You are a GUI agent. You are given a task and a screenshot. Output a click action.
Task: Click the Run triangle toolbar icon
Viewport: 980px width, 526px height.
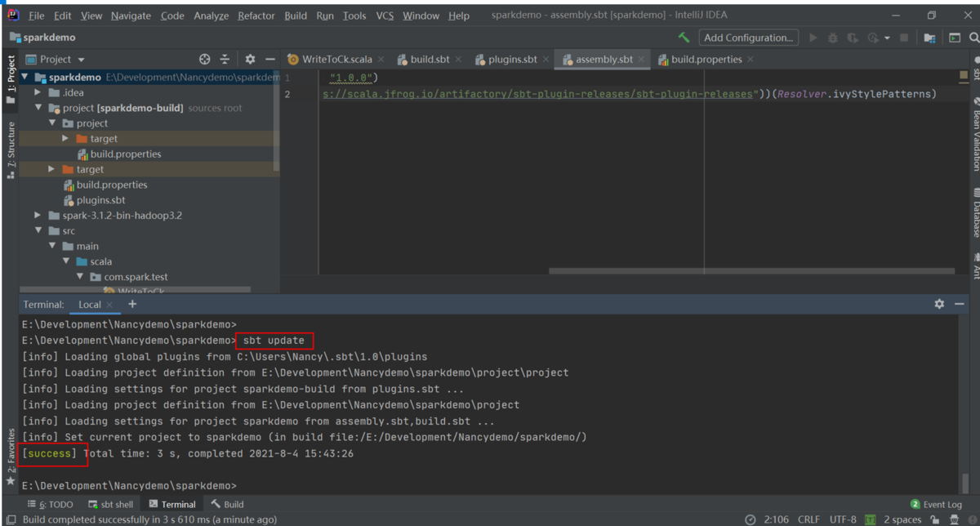pyautogui.click(x=813, y=38)
